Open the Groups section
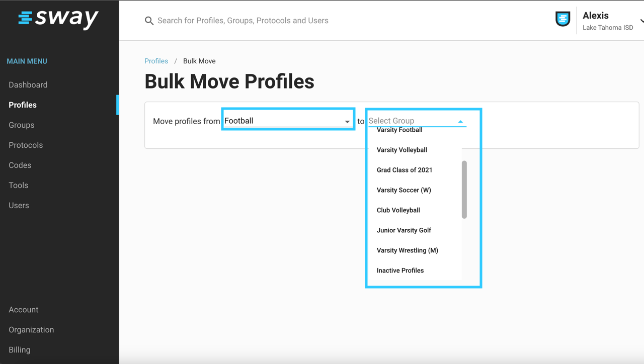 pos(21,125)
